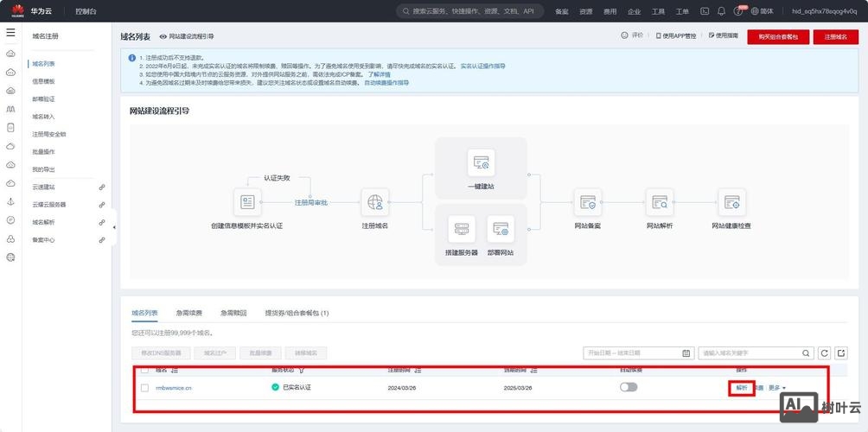
Task: Click the 评价 smiley feedback icon
Action: [624, 35]
